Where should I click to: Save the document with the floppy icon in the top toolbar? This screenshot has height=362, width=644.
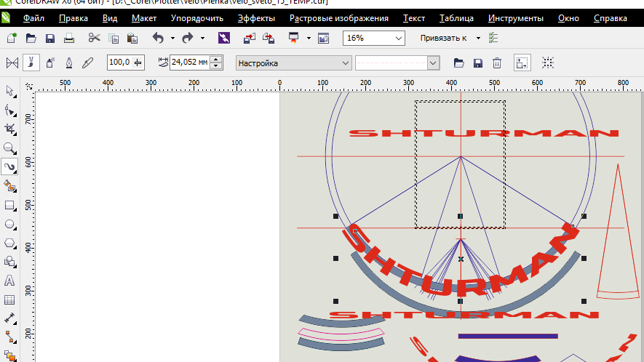(x=50, y=39)
